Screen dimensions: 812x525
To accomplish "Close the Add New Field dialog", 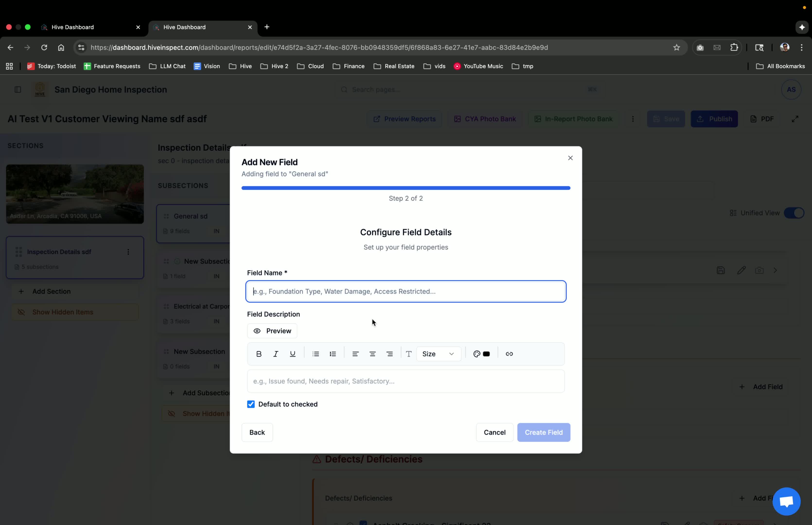I will 570,158.
